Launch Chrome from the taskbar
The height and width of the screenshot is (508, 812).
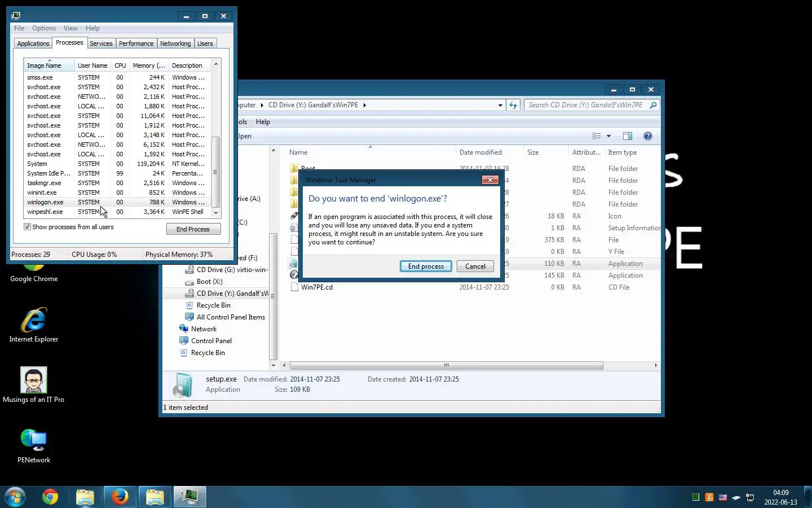[x=50, y=497]
